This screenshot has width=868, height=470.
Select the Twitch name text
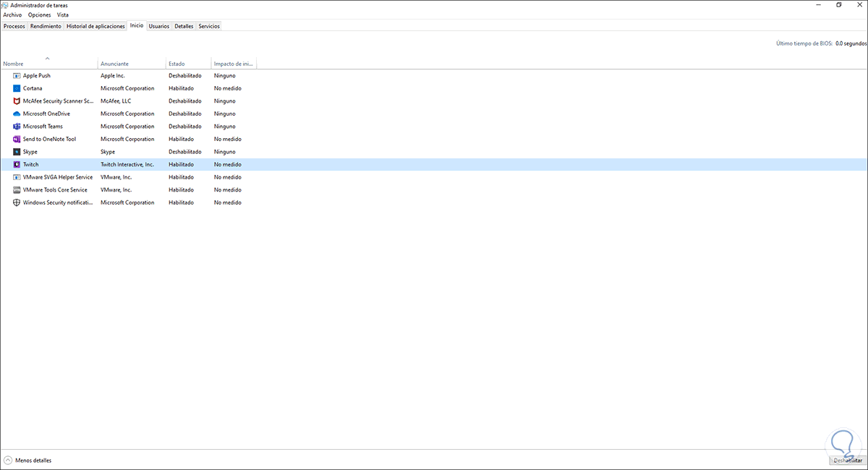[31, 164]
